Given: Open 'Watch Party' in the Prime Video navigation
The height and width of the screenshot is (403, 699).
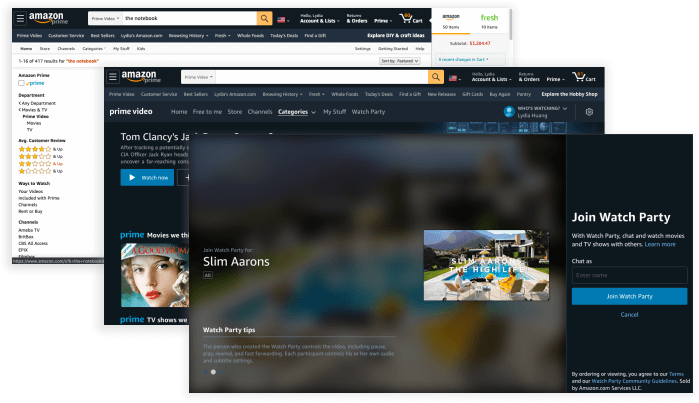Looking at the screenshot, I should [368, 112].
